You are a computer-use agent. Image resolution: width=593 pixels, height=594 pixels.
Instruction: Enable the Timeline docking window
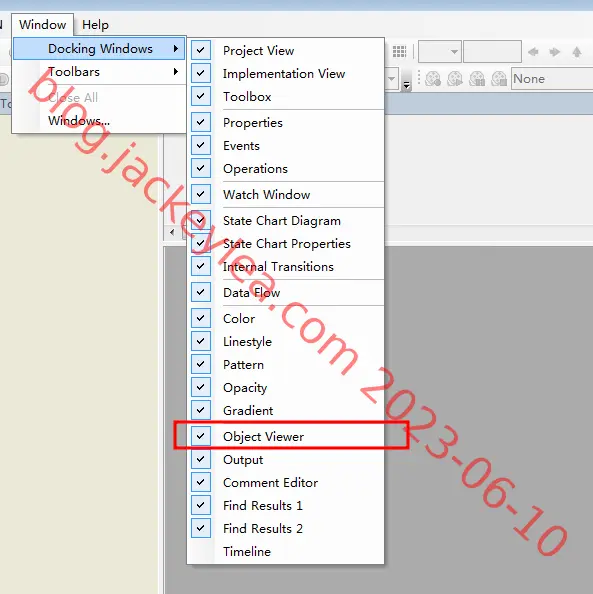click(x=286, y=551)
